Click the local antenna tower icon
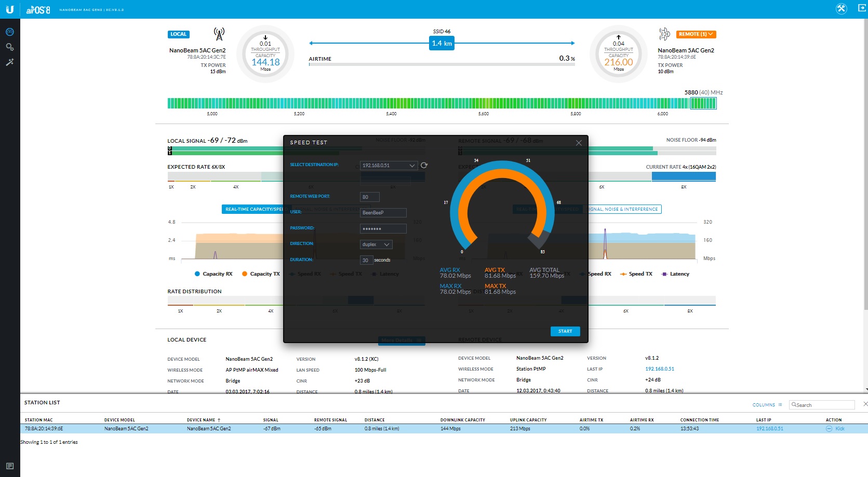The width and height of the screenshot is (868, 477). click(x=219, y=34)
